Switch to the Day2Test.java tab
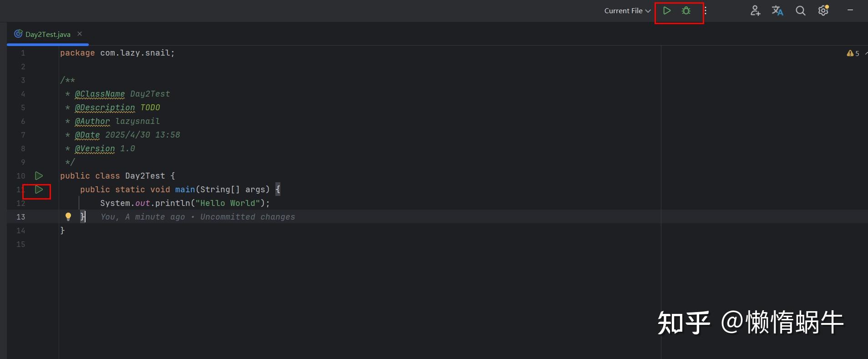 click(47, 34)
